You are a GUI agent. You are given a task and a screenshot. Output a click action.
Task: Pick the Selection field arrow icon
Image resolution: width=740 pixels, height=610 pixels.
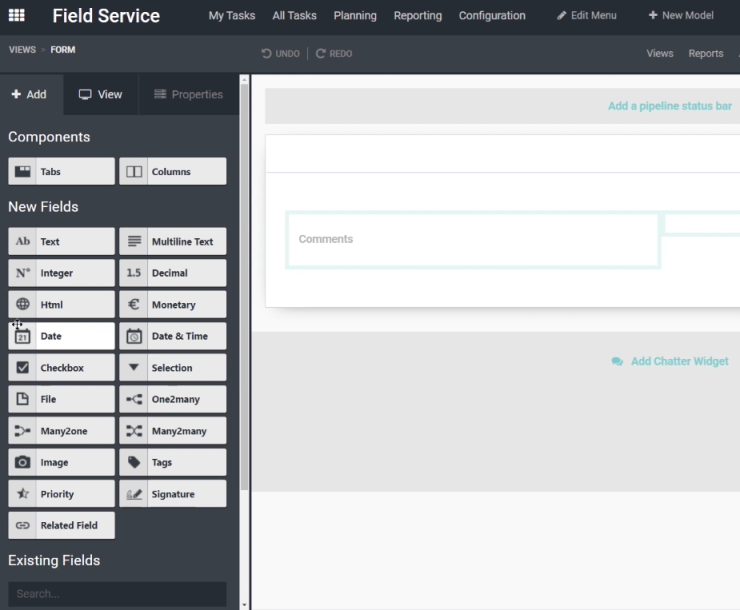tap(134, 367)
